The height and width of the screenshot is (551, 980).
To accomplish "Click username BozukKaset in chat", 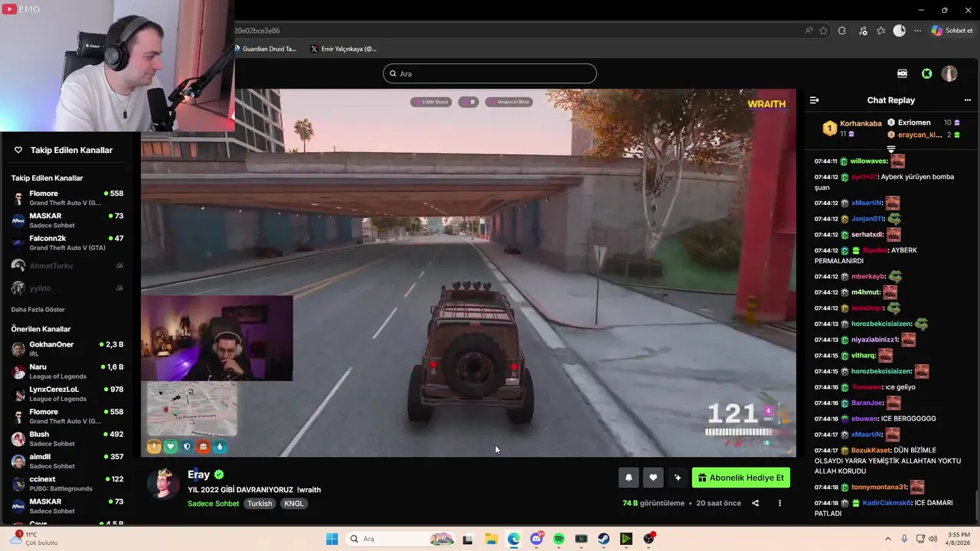I will tap(871, 451).
